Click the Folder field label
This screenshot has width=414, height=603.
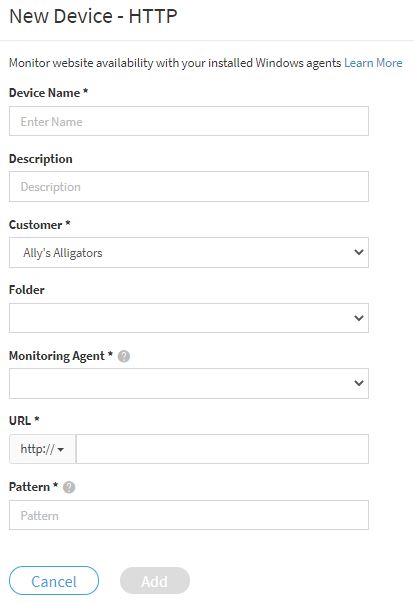click(x=27, y=290)
